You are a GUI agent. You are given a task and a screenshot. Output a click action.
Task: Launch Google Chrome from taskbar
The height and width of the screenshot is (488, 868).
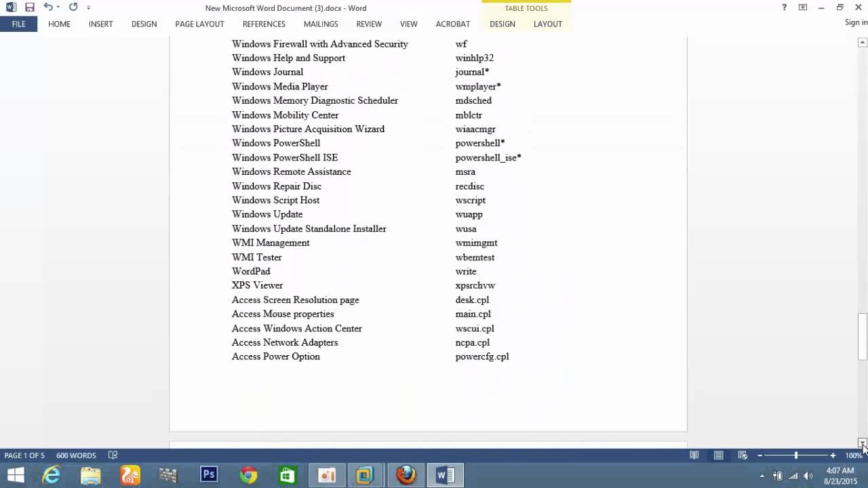(x=248, y=475)
